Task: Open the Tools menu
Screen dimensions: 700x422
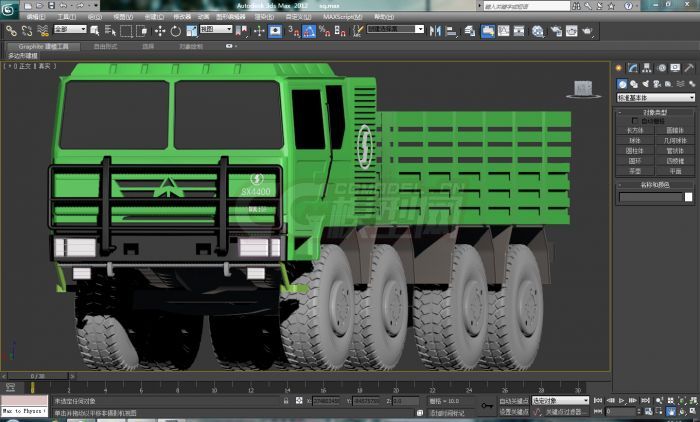Action: pyautogui.click(x=67, y=17)
